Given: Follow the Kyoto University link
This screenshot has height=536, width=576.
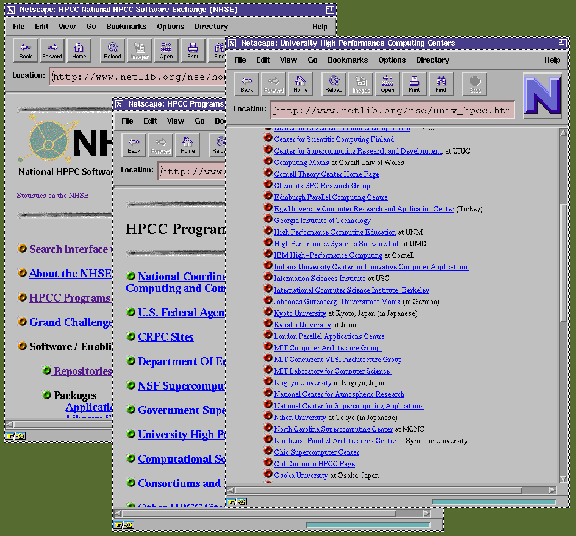Looking at the screenshot, I should coord(300,313).
